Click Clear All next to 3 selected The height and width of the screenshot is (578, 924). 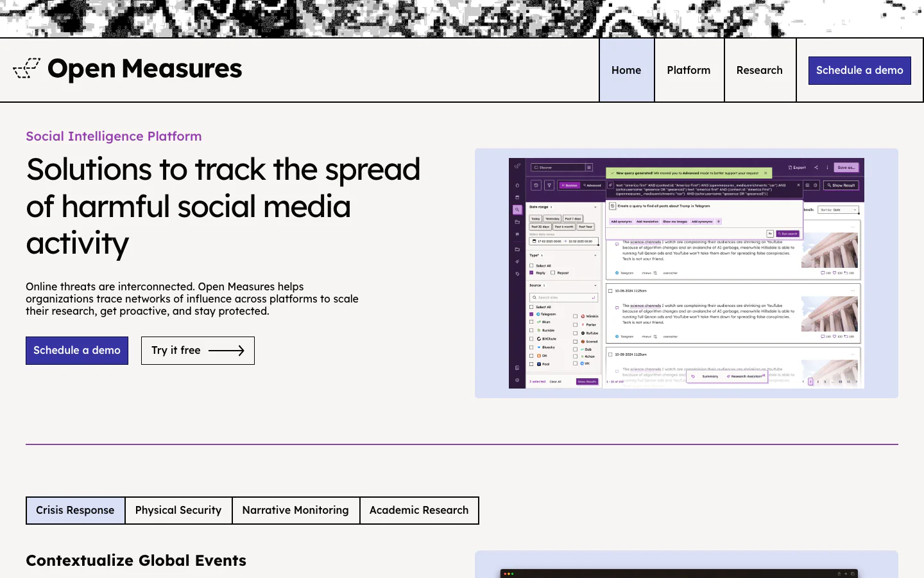(555, 381)
